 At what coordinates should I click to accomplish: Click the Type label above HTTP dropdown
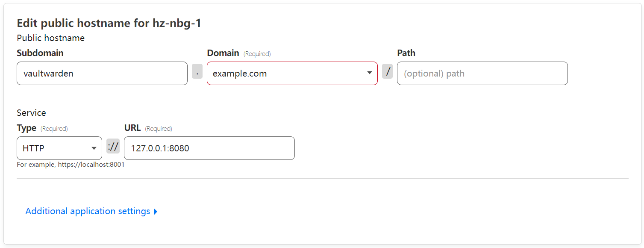(26, 128)
